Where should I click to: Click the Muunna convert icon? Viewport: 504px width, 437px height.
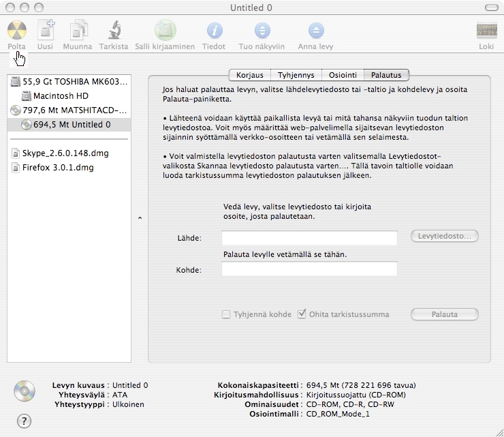pos(78,31)
